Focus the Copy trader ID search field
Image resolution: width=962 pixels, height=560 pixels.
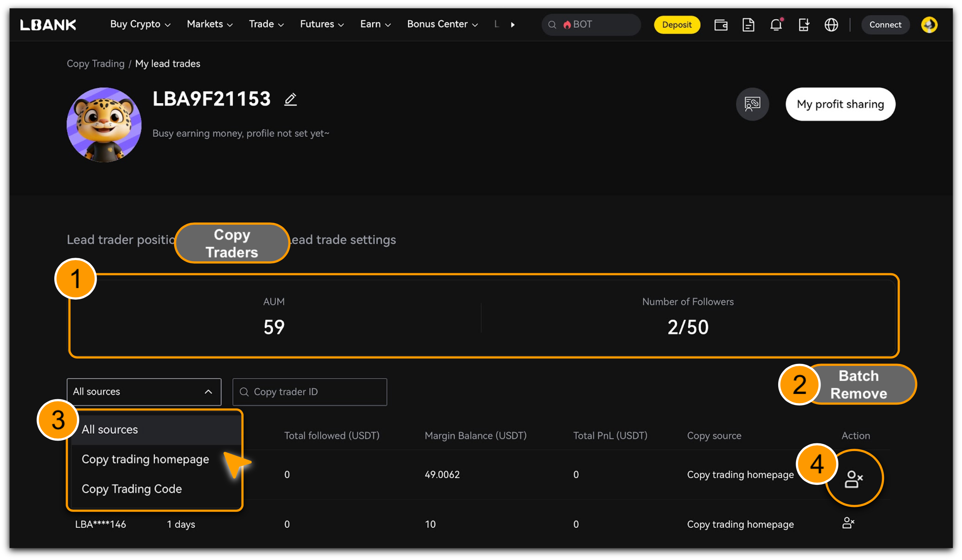[x=309, y=392]
